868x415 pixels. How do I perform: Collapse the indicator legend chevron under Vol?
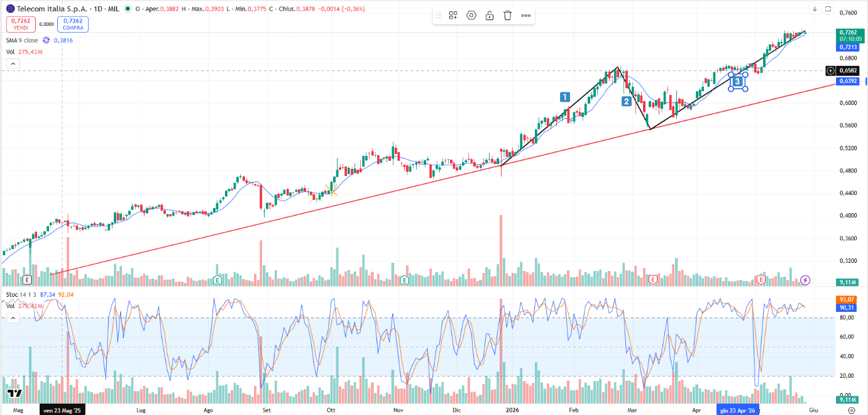[13, 64]
